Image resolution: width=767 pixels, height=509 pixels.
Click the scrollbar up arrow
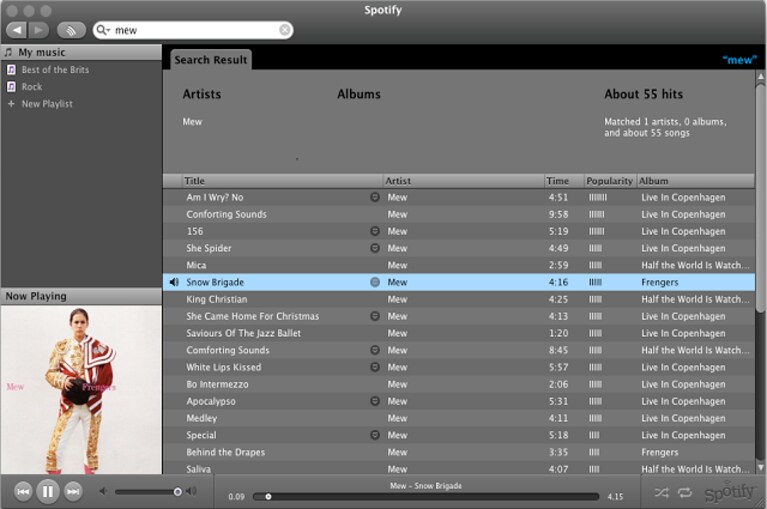(x=760, y=76)
